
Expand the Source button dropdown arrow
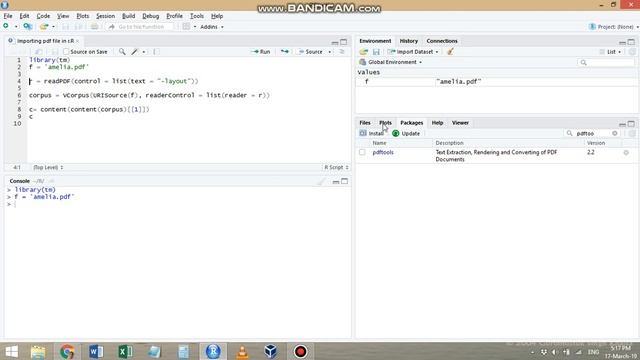pyautogui.click(x=329, y=52)
